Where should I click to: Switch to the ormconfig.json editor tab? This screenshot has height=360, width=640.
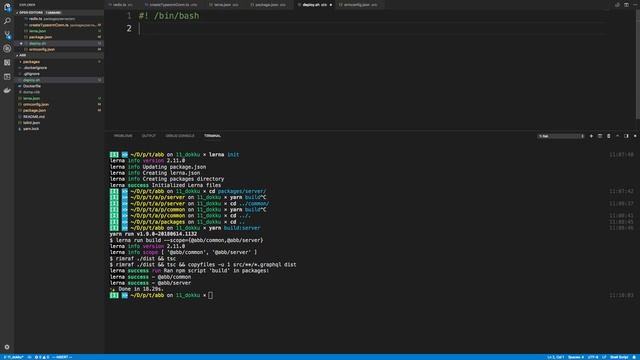pyautogui.click(x=360, y=5)
